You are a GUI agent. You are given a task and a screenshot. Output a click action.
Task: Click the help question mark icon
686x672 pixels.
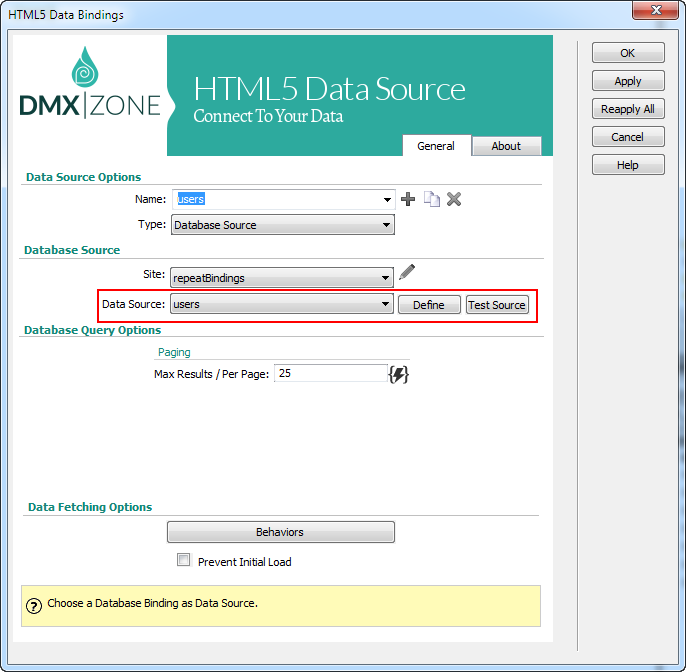34,606
